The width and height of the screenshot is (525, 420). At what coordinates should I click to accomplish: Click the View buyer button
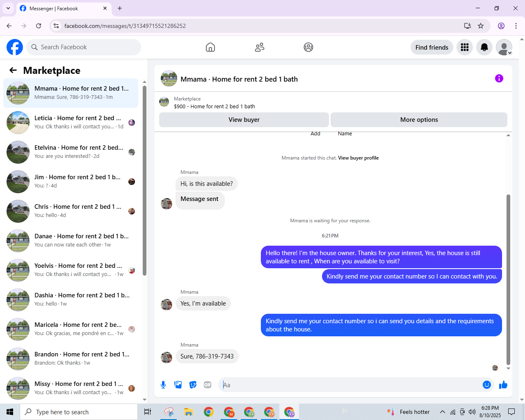244,120
